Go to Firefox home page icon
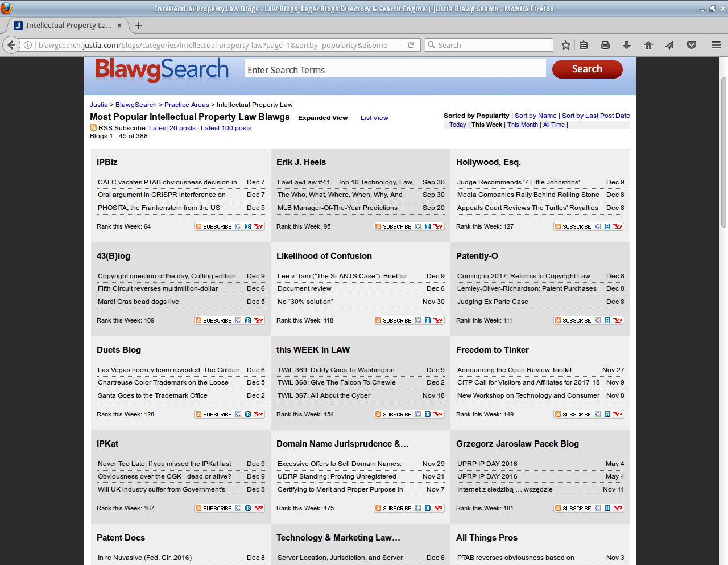728x565 pixels. point(648,45)
